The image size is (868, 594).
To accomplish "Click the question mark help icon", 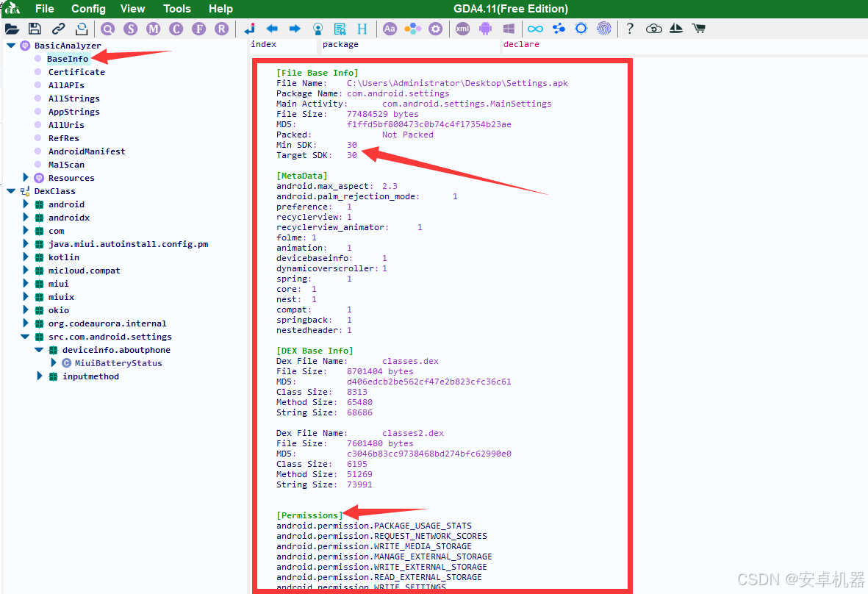I will click(629, 29).
